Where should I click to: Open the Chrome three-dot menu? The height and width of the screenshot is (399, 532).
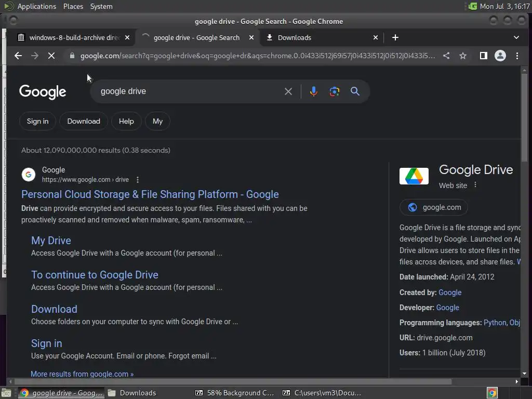tap(517, 56)
